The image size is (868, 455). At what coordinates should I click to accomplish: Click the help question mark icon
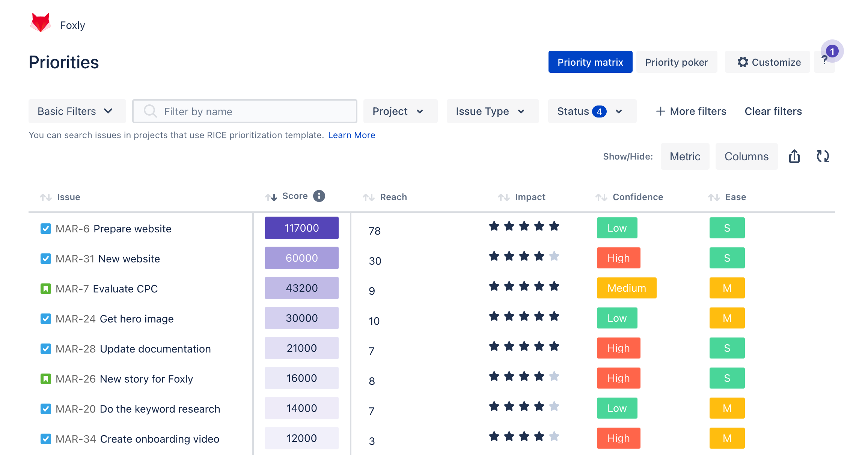[824, 60]
